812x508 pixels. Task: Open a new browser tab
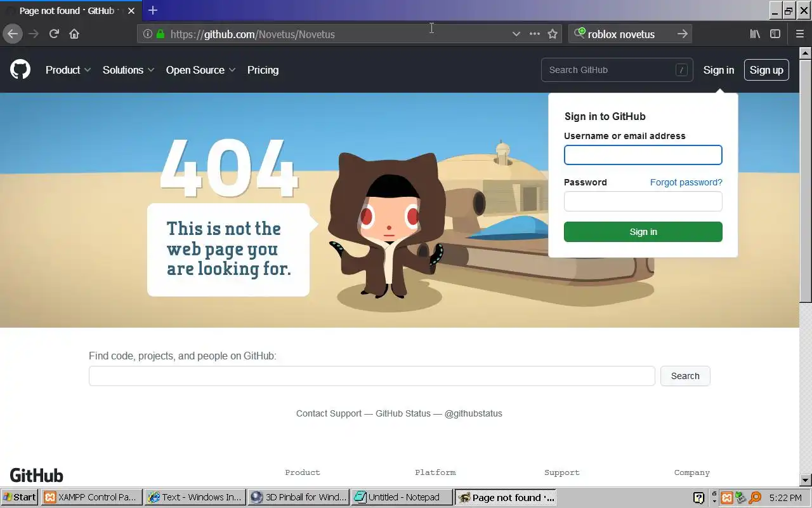(x=153, y=10)
